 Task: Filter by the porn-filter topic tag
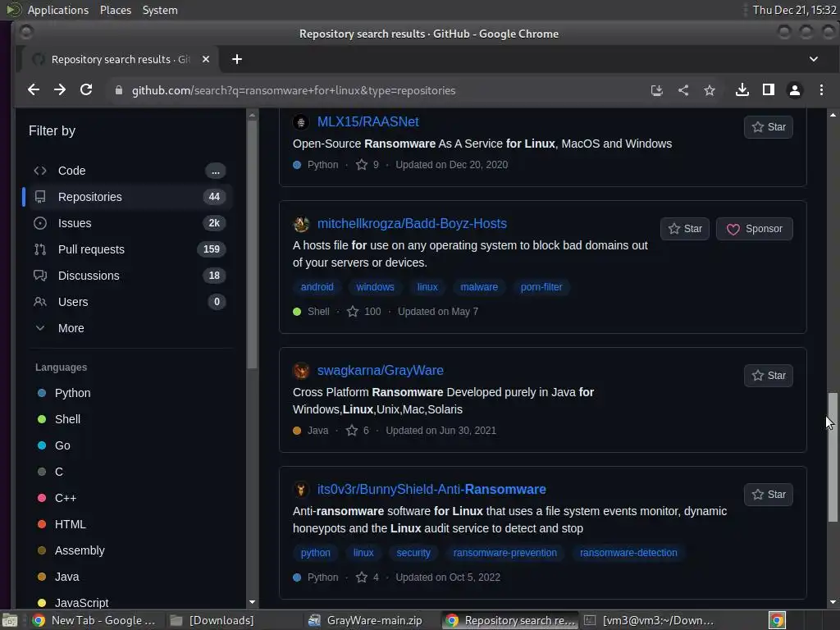pyautogui.click(x=541, y=286)
